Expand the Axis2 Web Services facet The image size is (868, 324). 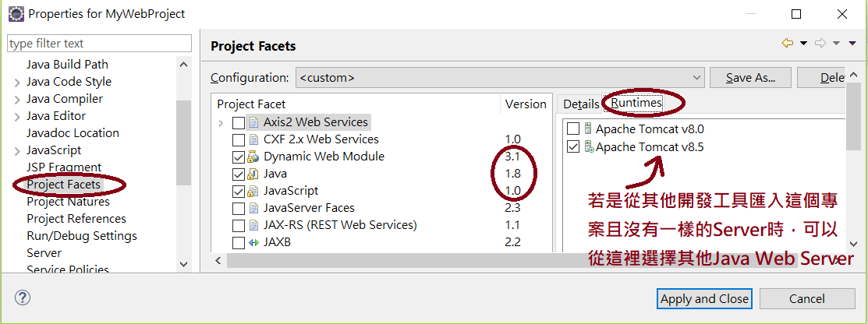click(221, 123)
